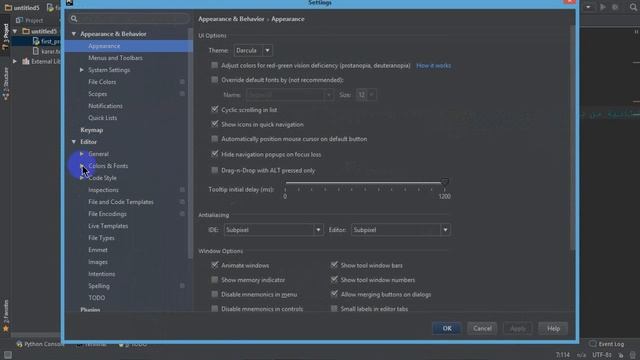640x360 pixels.
Task: Click the OK button
Action: tap(447, 328)
